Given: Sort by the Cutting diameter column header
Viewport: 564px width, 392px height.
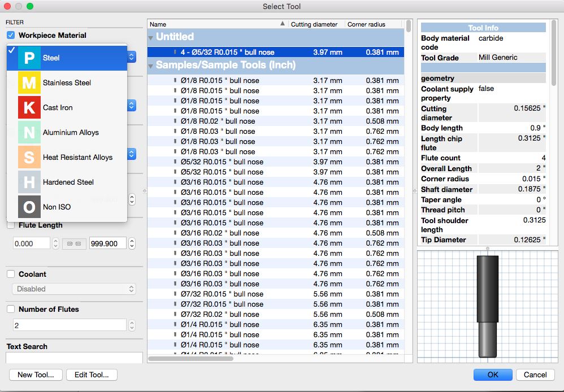Looking at the screenshot, I should pyautogui.click(x=314, y=24).
